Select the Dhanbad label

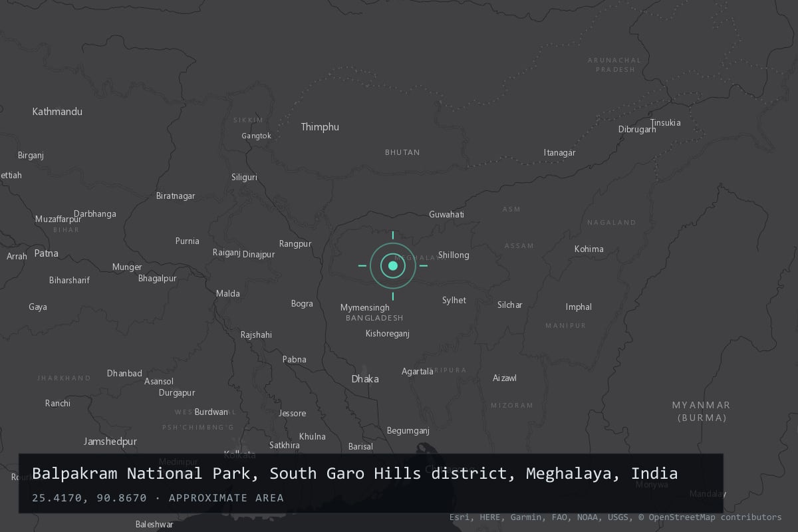pos(124,374)
